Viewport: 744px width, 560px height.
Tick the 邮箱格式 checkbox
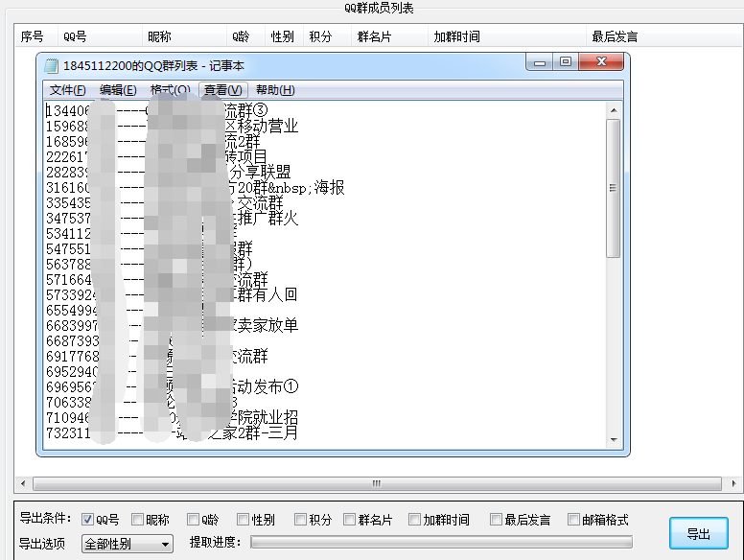click(x=573, y=520)
